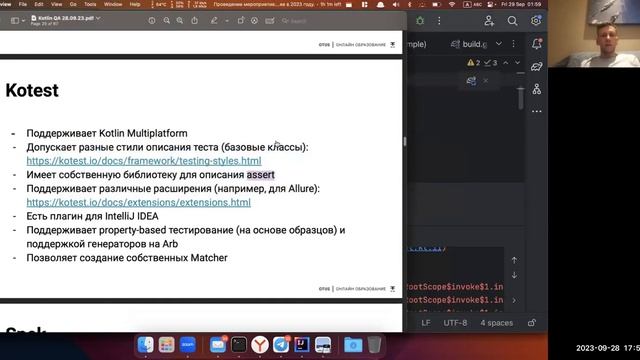Click the IntelliJ editor vertical scrollbar
The width and height of the screenshot is (640, 360).
[520, 98]
